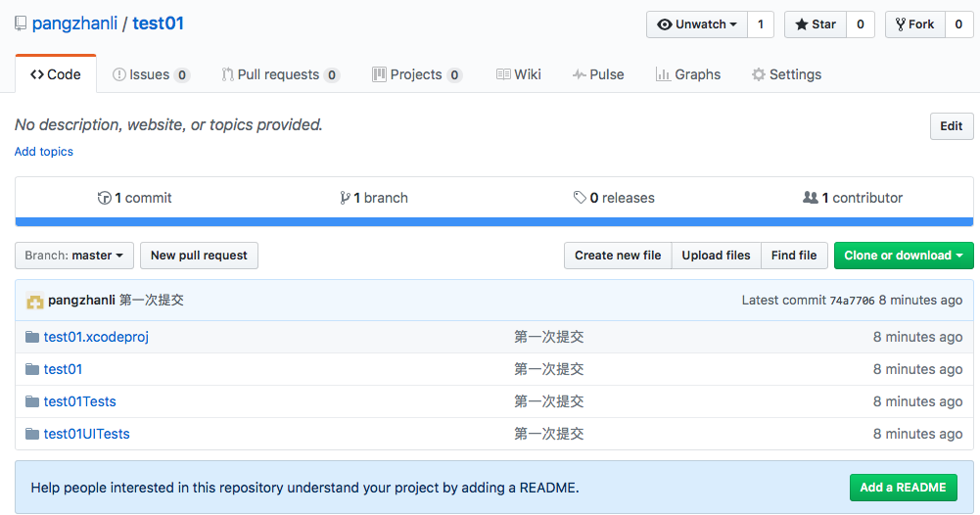
Task: Click the blue language breakdown bar
Action: pyautogui.click(x=494, y=222)
